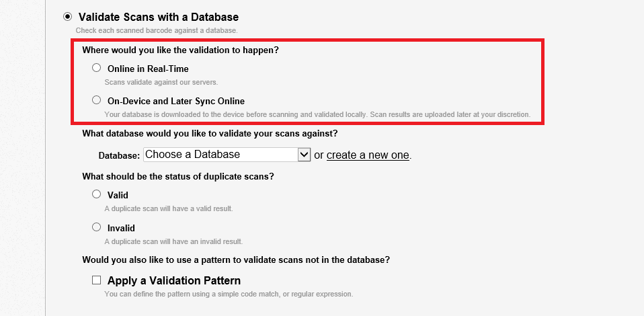644x316 pixels.
Task: Choose Online in Real-Time validation option
Action: (96, 68)
